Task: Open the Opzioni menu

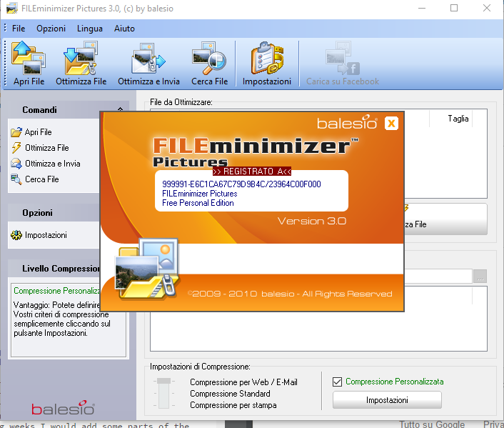Action: coord(51,29)
